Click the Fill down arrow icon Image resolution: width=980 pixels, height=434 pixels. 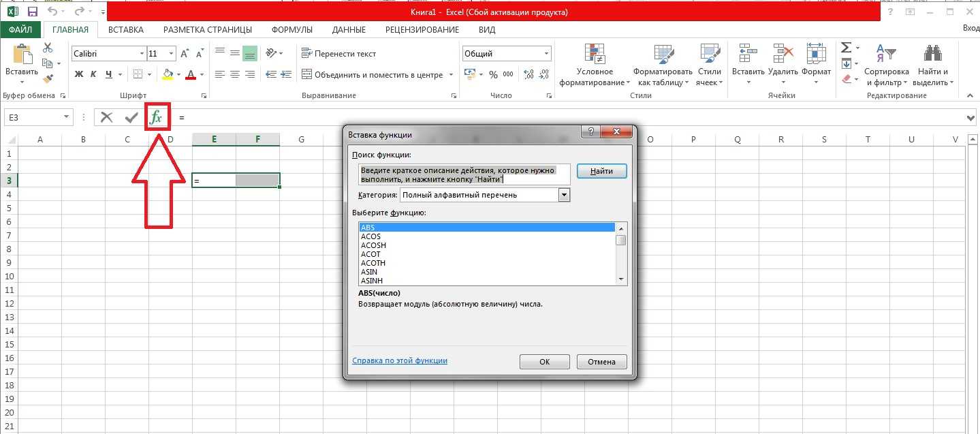coord(846,63)
